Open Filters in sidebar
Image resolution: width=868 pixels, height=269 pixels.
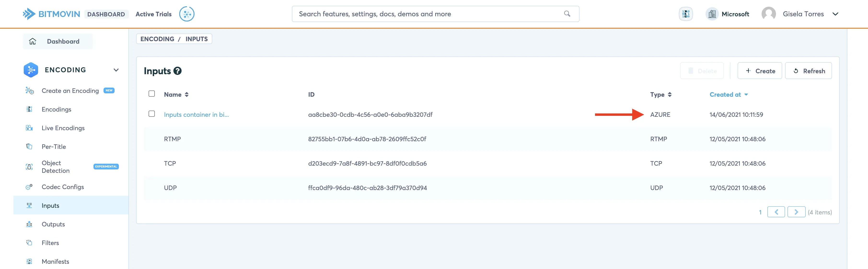50,243
